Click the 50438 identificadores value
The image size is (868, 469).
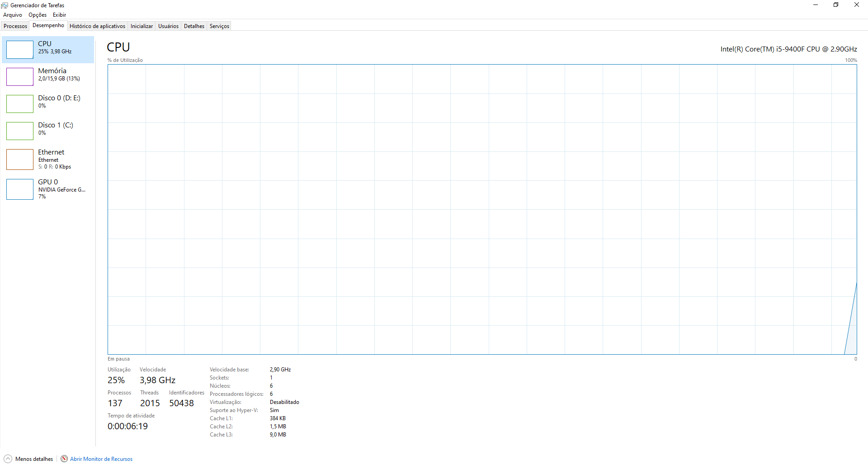(182, 403)
